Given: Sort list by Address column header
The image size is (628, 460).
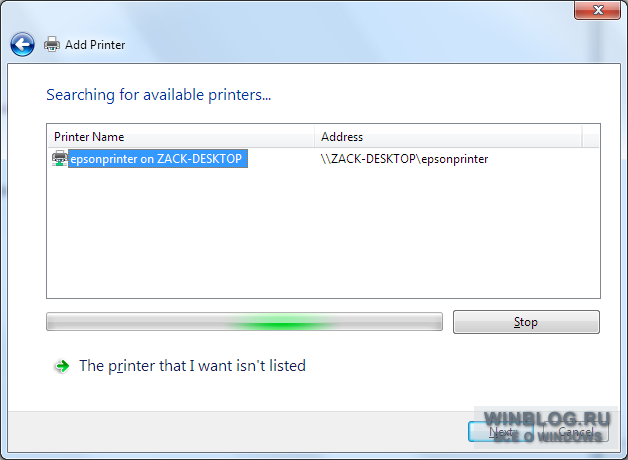Looking at the screenshot, I should click(x=448, y=137).
